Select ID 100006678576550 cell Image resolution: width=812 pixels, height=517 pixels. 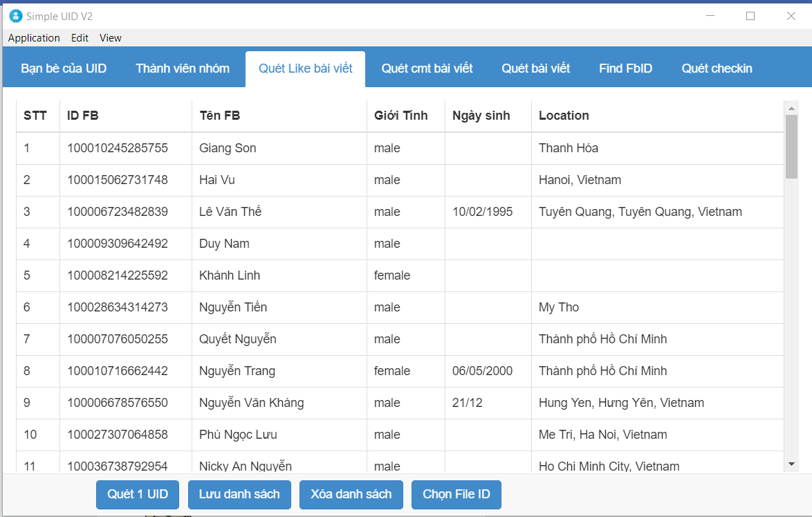(126, 403)
